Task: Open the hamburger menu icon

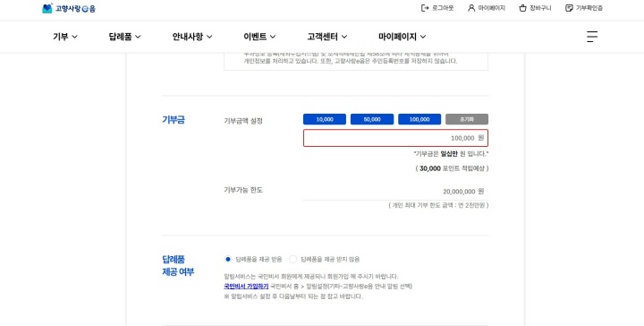Action: pos(592,37)
